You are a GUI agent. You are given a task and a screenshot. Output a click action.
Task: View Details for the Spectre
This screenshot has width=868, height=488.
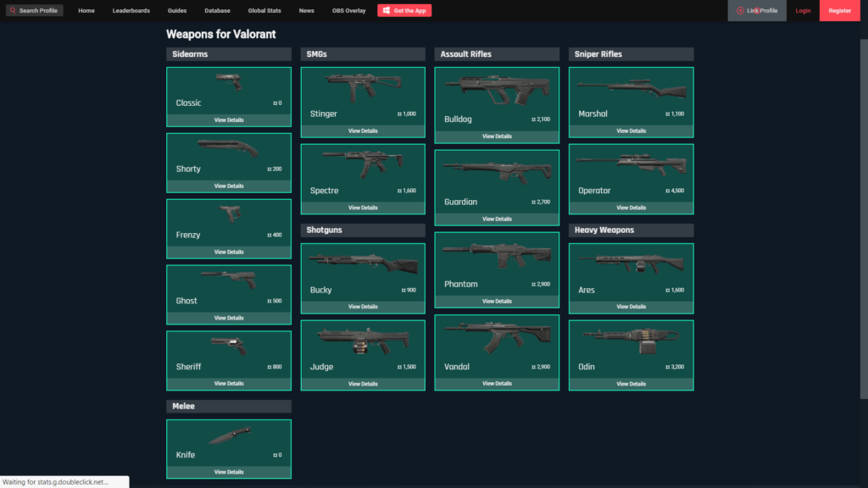tap(363, 208)
